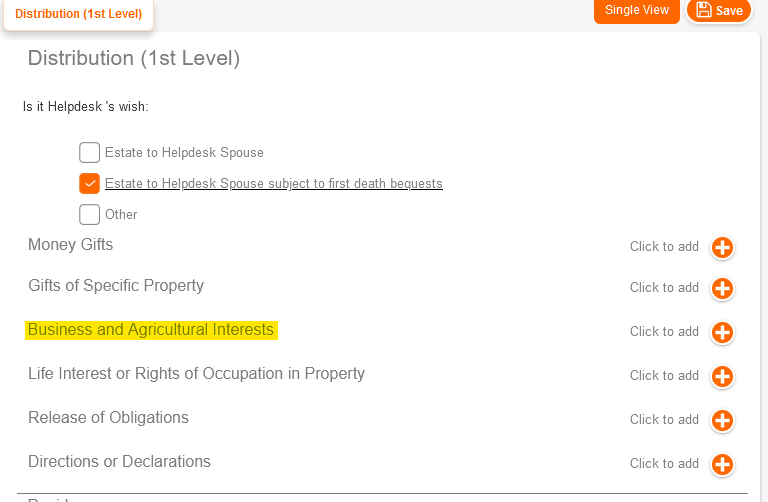Click 'Click to add' beside Life Interest
The image size is (768, 502).
pyautogui.click(x=664, y=377)
